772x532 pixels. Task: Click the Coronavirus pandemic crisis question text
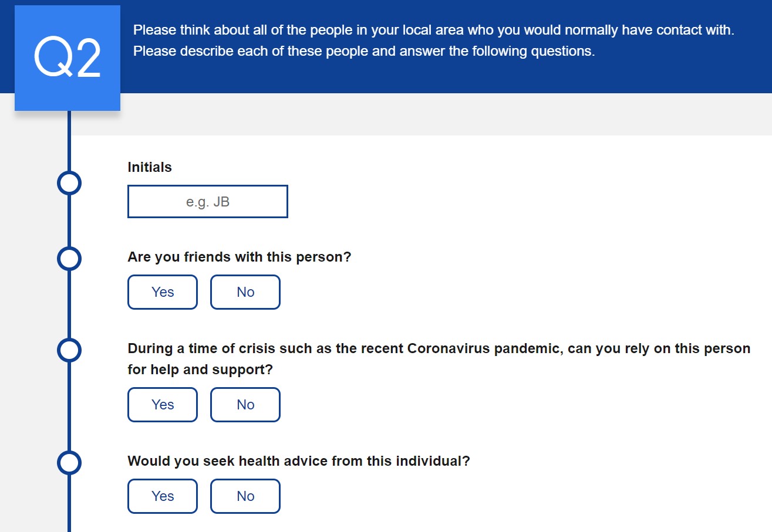click(439, 348)
